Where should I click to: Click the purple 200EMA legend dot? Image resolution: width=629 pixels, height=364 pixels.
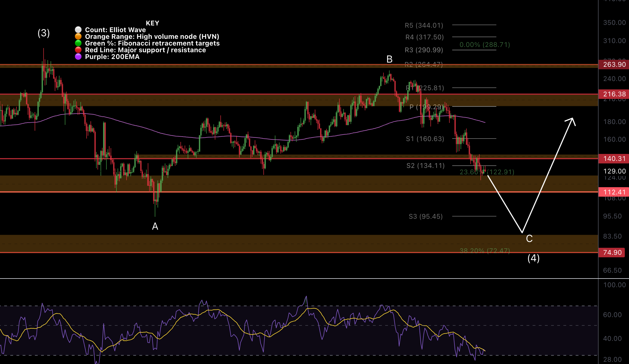tap(78, 57)
